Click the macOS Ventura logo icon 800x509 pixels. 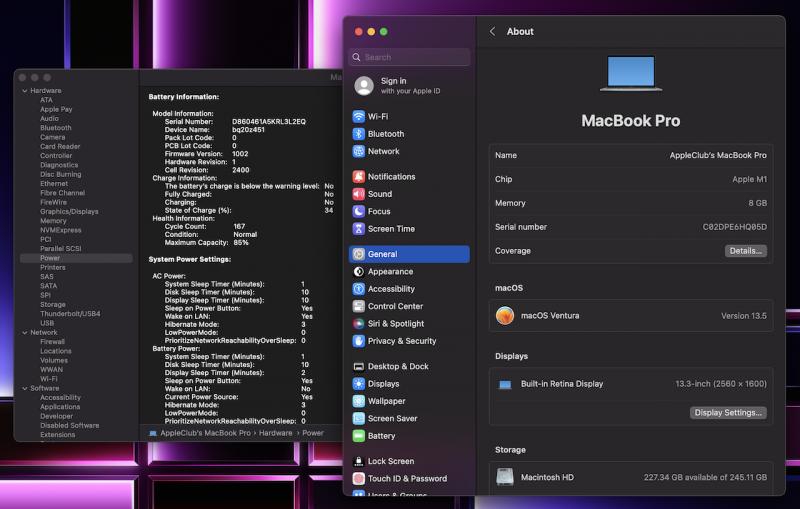point(505,316)
